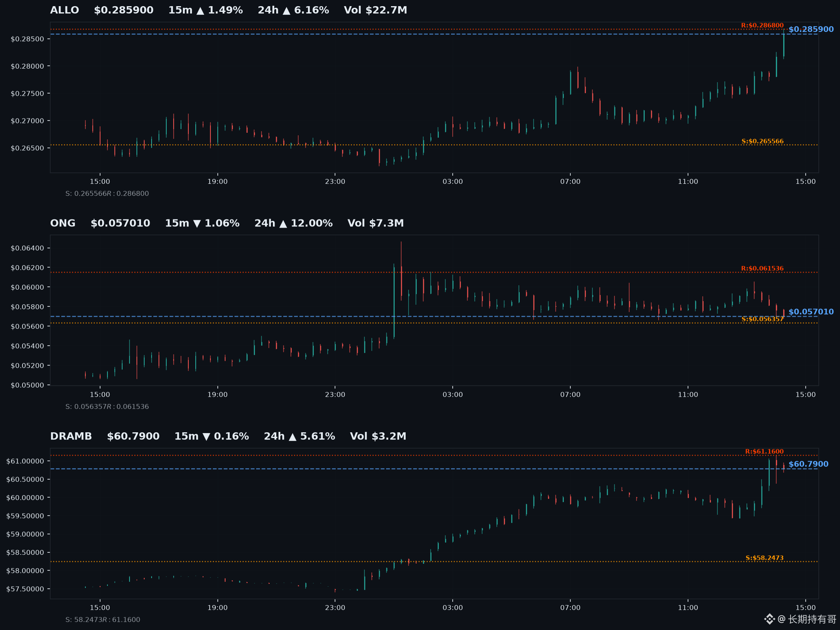Click the blue $60.7900 current price tag
Image resolution: width=840 pixels, height=630 pixels.
pos(809,464)
